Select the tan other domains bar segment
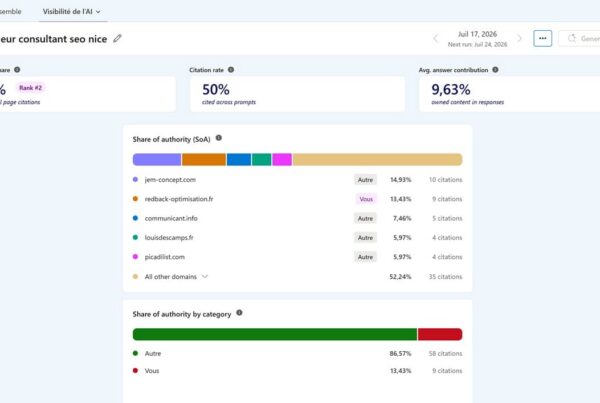The height and width of the screenshot is (403, 600). tap(377, 160)
